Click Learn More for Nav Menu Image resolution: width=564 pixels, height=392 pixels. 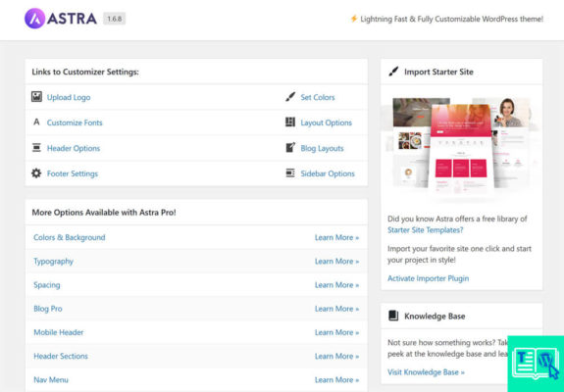point(336,380)
